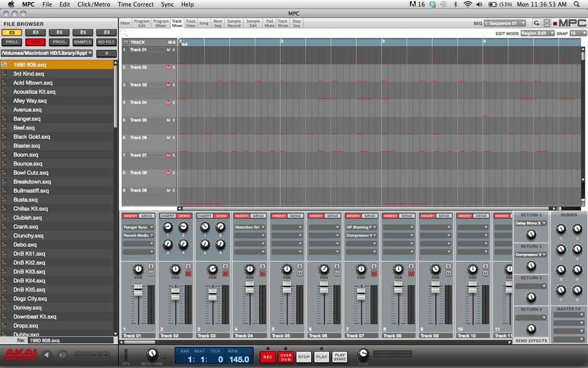The width and height of the screenshot is (588, 368).
Task: Click the back arrow next to Akai logo
Action: pyautogui.click(x=47, y=355)
